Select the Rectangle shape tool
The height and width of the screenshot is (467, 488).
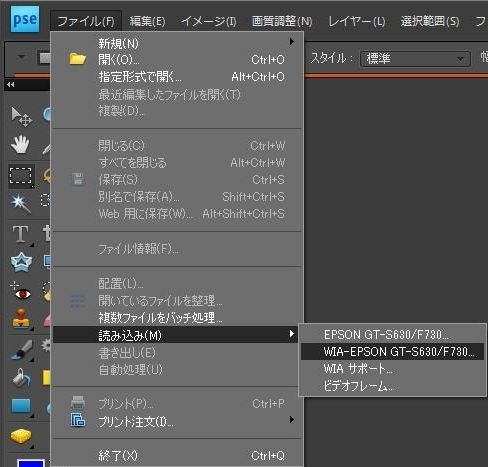pos(21,406)
